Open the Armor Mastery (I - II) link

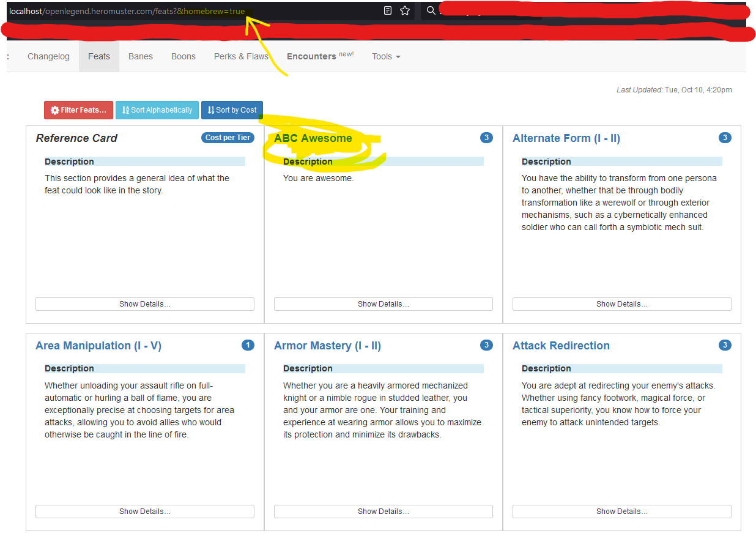[x=327, y=346]
